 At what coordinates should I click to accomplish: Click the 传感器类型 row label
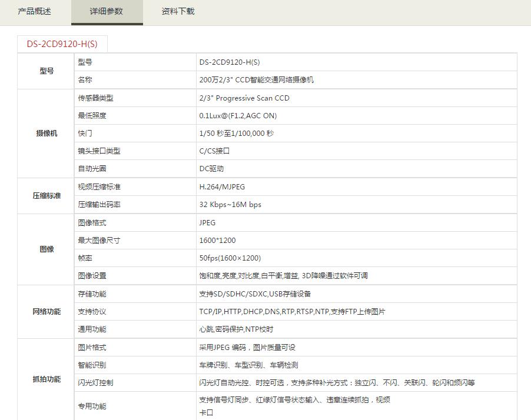tap(95, 98)
